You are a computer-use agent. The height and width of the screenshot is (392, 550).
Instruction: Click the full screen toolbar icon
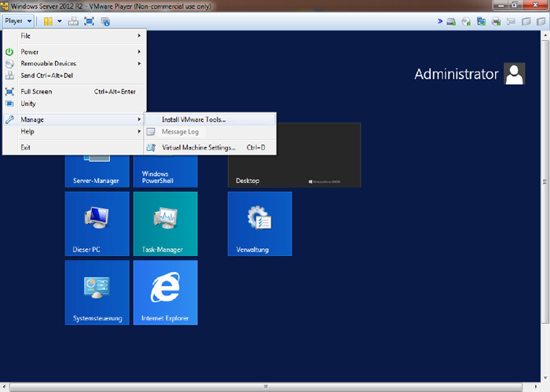coord(89,21)
